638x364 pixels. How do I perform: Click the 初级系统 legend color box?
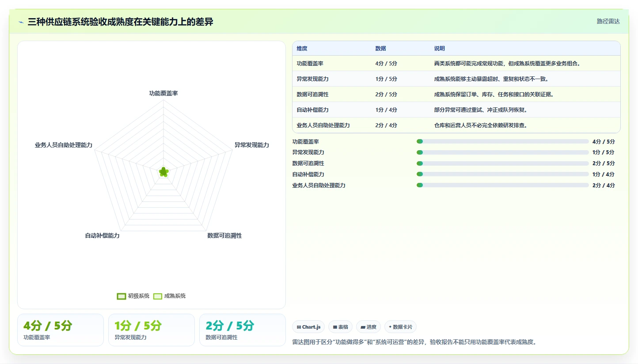click(x=121, y=296)
